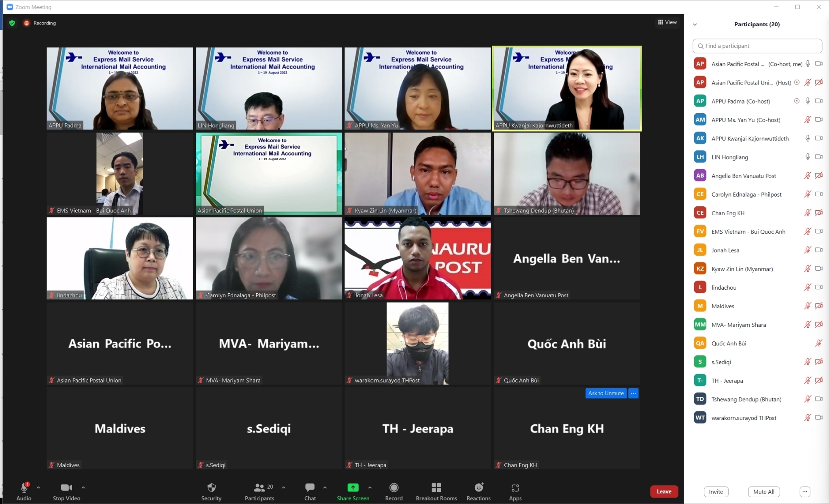The image size is (829, 504).
Task: Toggle microphone for APPU Kwanjai Kajornwuttideth
Action: 808,138
